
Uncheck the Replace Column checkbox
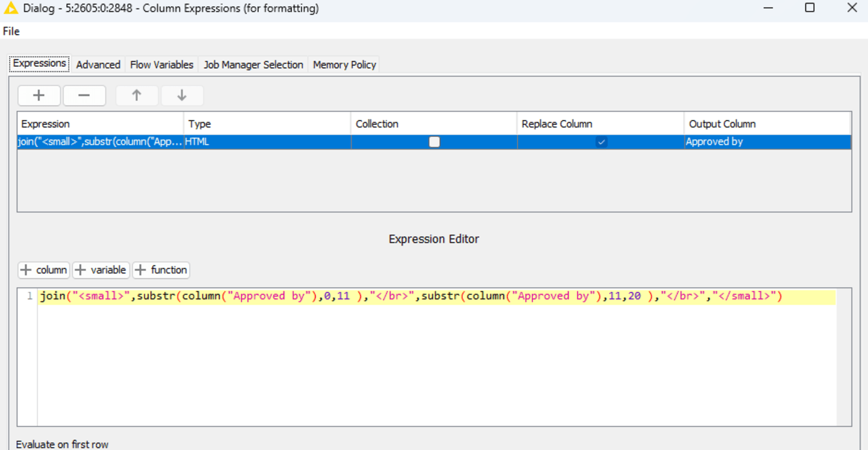(x=601, y=142)
